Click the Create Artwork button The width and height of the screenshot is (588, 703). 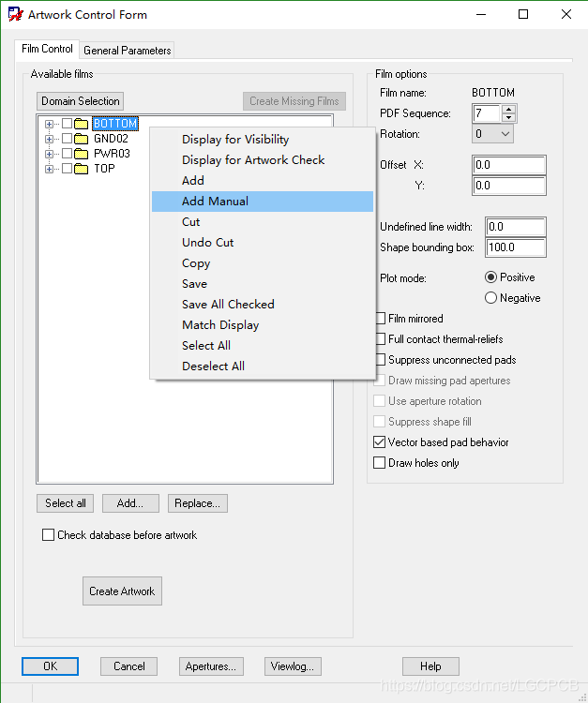click(x=122, y=591)
